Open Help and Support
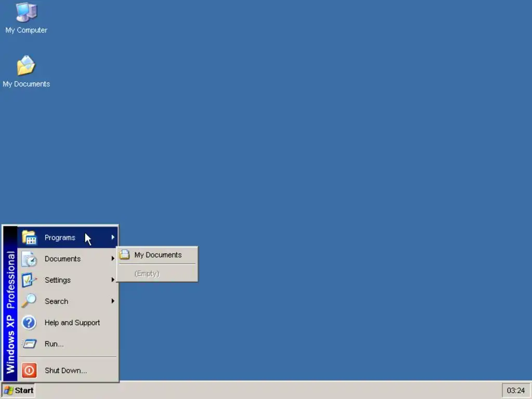 68,322
